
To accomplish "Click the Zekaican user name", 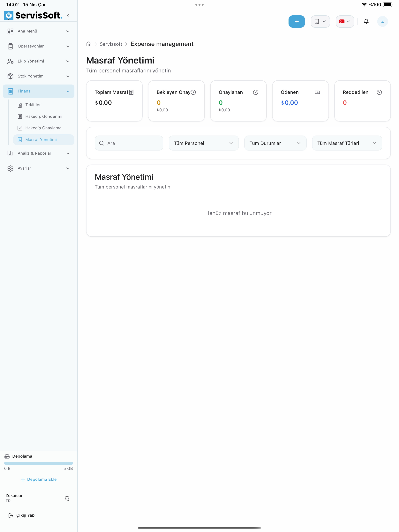I will pyautogui.click(x=14, y=495).
